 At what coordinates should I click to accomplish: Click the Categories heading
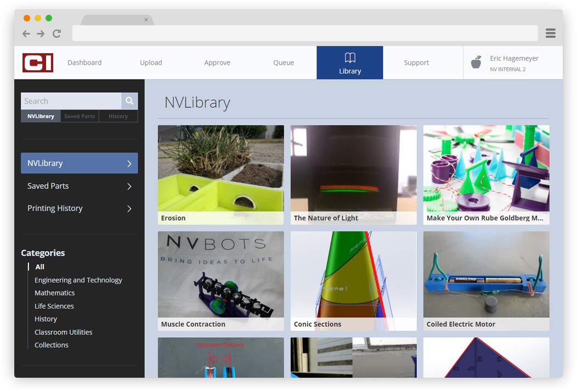pos(43,253)
